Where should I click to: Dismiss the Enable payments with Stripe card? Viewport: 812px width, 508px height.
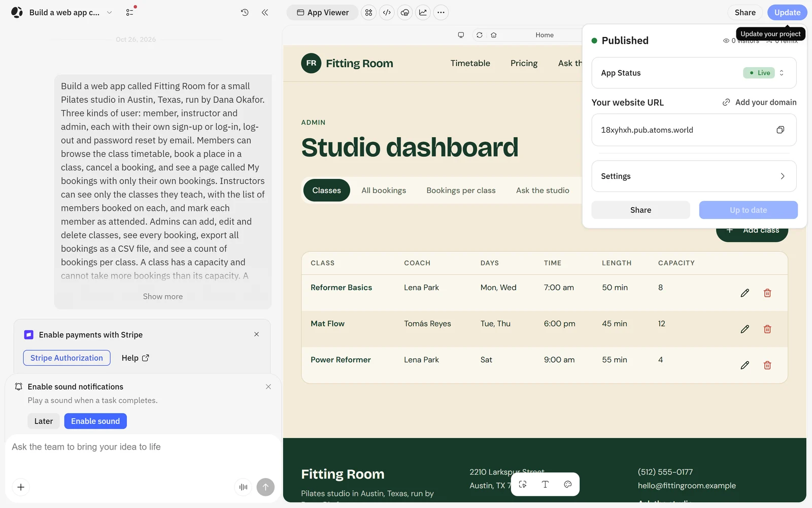257,334
